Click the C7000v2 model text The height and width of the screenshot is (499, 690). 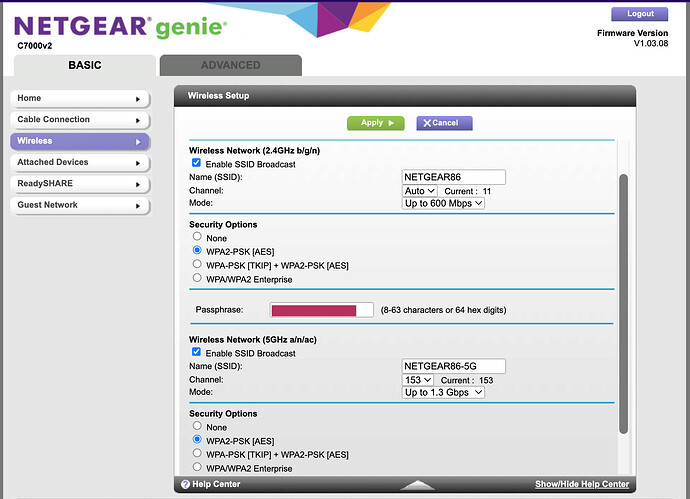[x=35, y=46]
